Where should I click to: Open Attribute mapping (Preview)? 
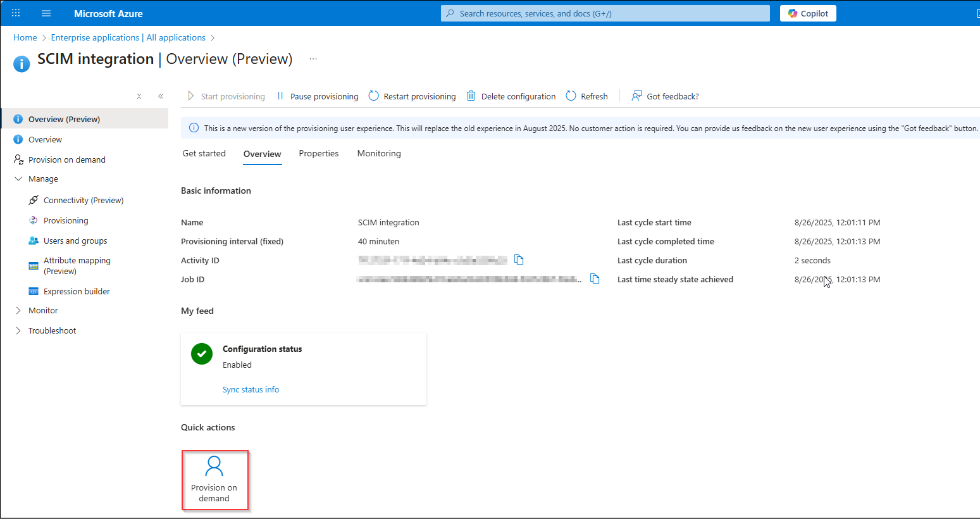[x=77, y=266]
